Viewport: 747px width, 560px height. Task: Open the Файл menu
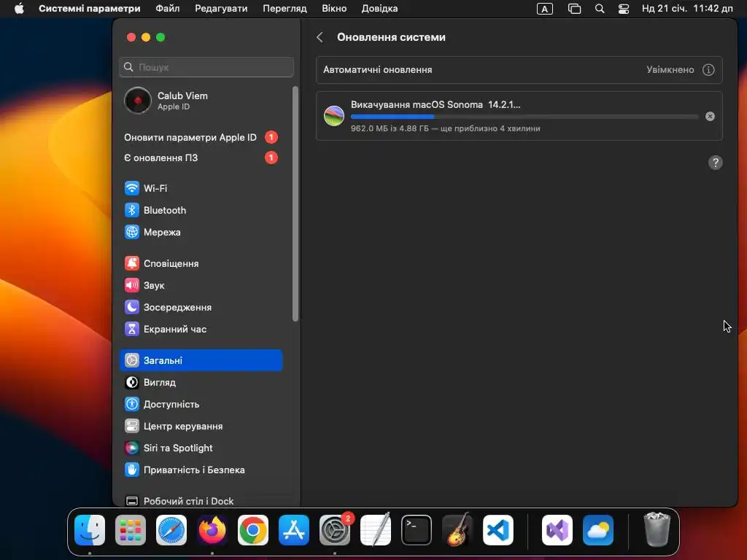click(168, 9)
